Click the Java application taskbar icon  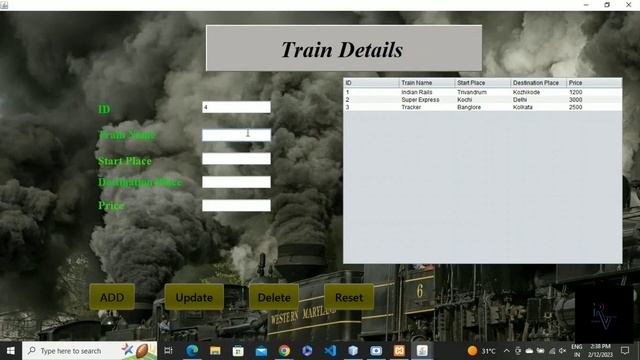click(422, 351)
